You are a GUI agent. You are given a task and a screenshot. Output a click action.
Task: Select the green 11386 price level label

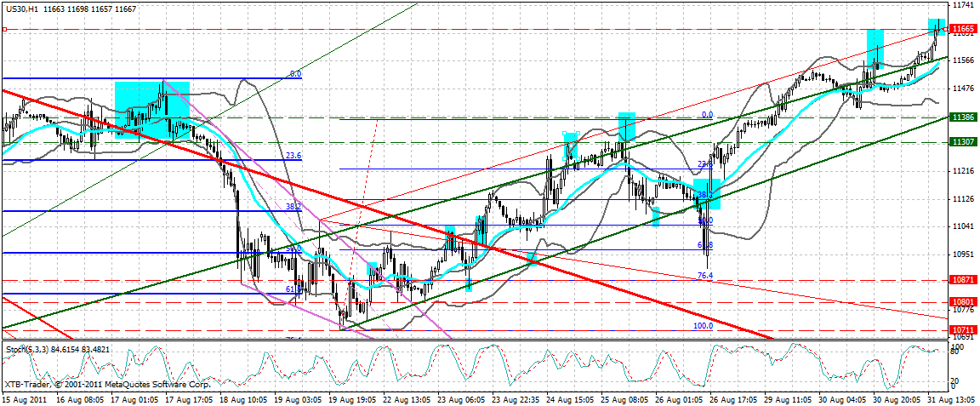961,117
